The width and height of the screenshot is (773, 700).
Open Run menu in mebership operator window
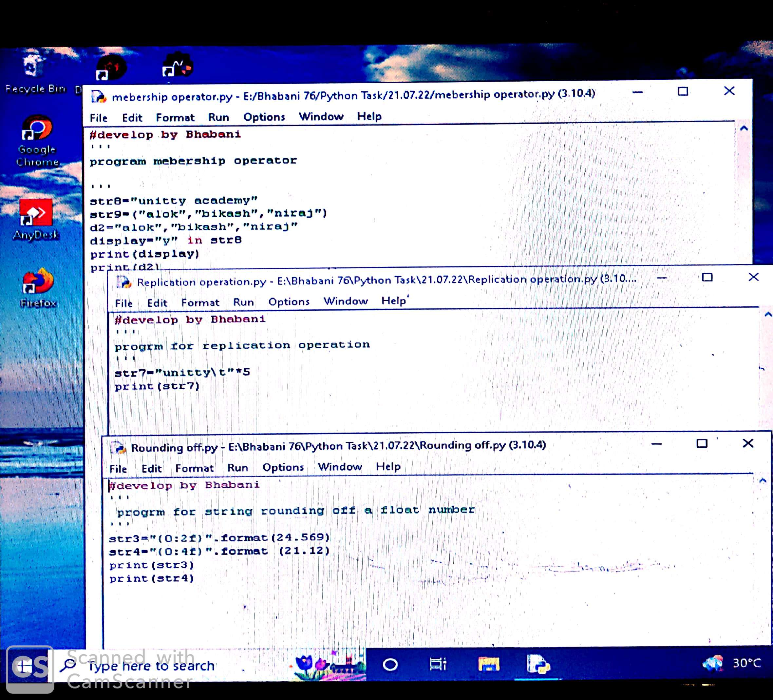[x=218, y=117]
